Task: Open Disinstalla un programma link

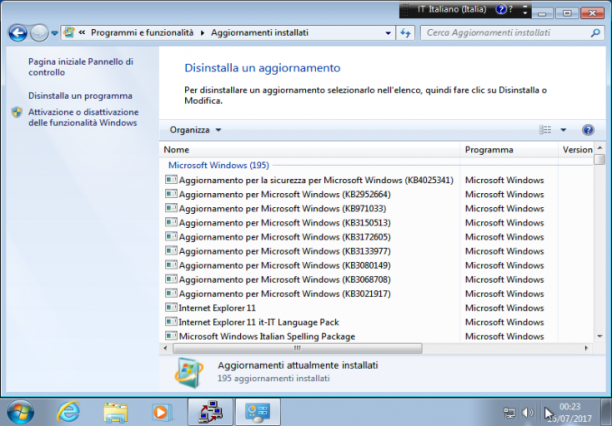Action: click(x=80, y=96)
